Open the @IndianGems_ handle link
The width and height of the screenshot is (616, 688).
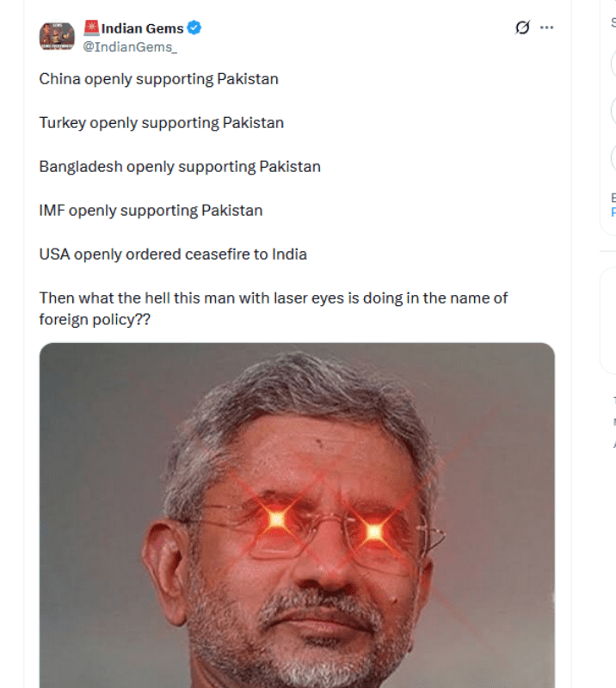130,46
